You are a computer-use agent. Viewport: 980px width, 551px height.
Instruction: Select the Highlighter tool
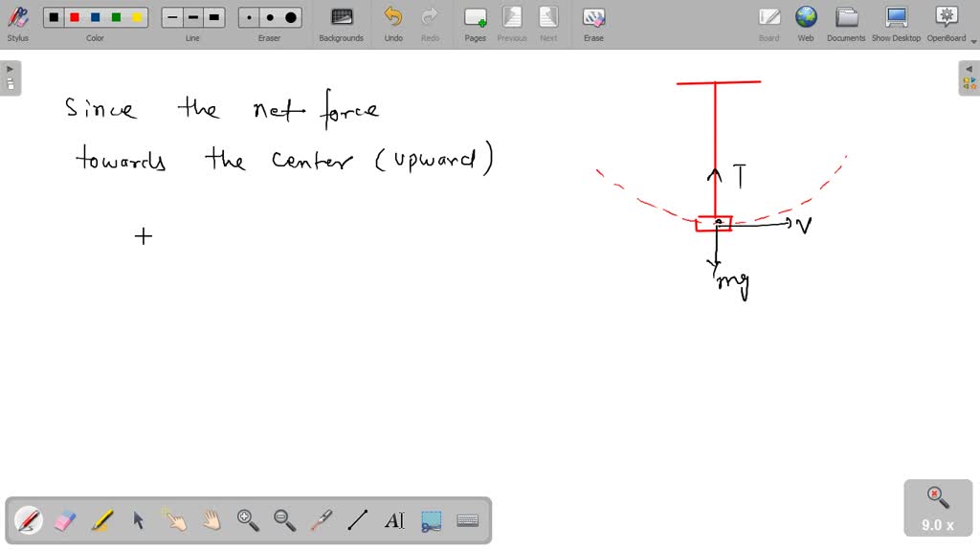[101, 520]
